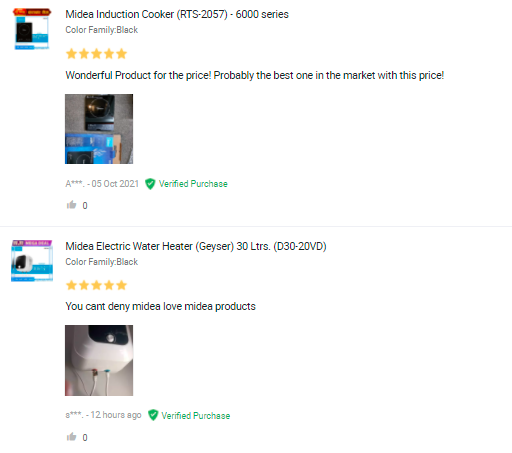Click the five-star rating of the geyser review

96,285
